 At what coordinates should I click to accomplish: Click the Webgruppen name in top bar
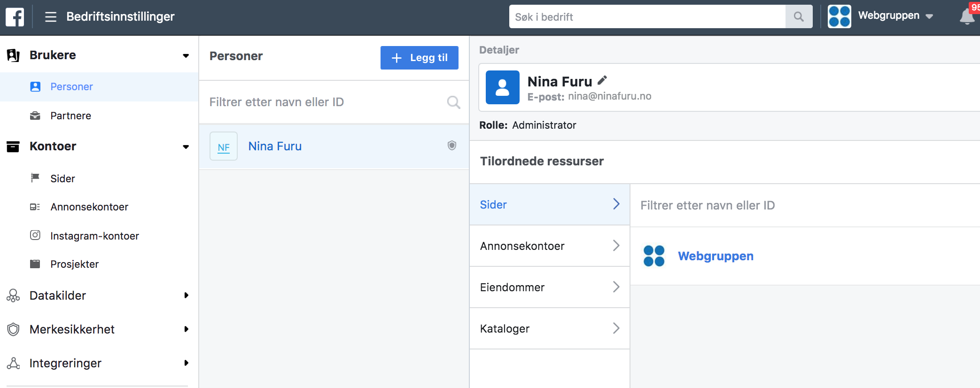click(888, 16)
